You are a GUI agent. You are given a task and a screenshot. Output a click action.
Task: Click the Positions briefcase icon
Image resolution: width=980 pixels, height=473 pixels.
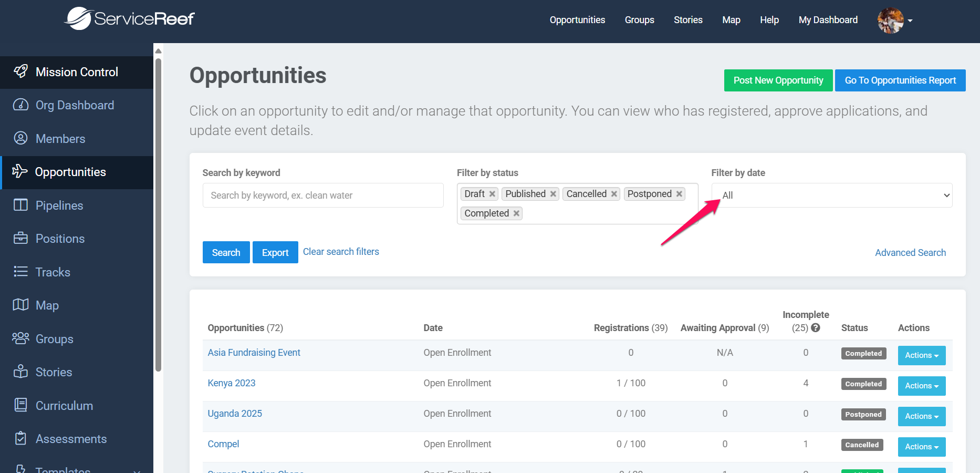[x=20, y=238]
